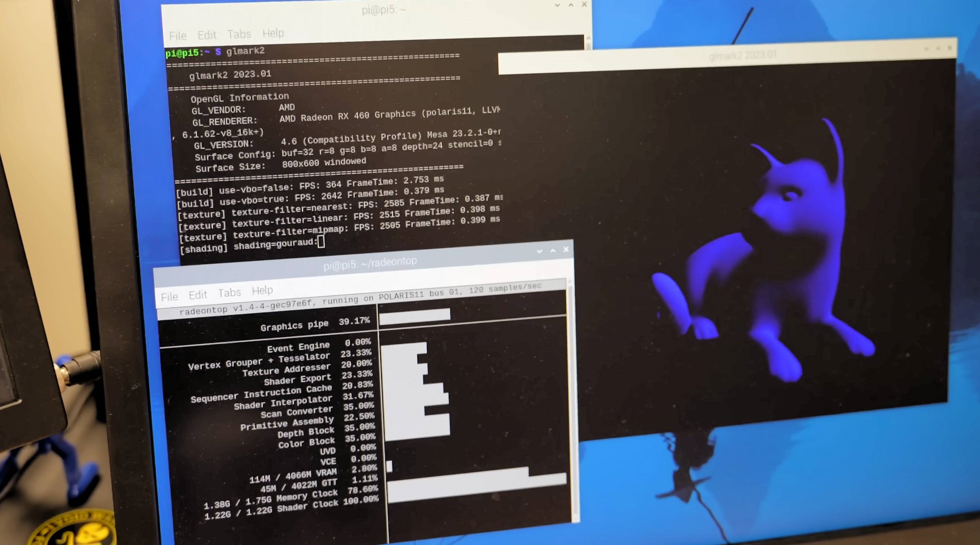Maximize the radeontop terminal window
This screenshot has height=545, width=980.
point(553,250)
